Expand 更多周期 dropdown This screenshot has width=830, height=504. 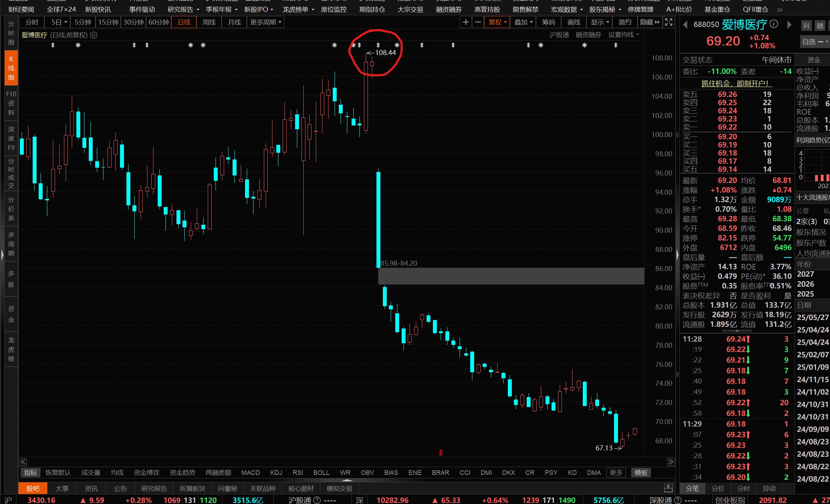click(266, 22)
